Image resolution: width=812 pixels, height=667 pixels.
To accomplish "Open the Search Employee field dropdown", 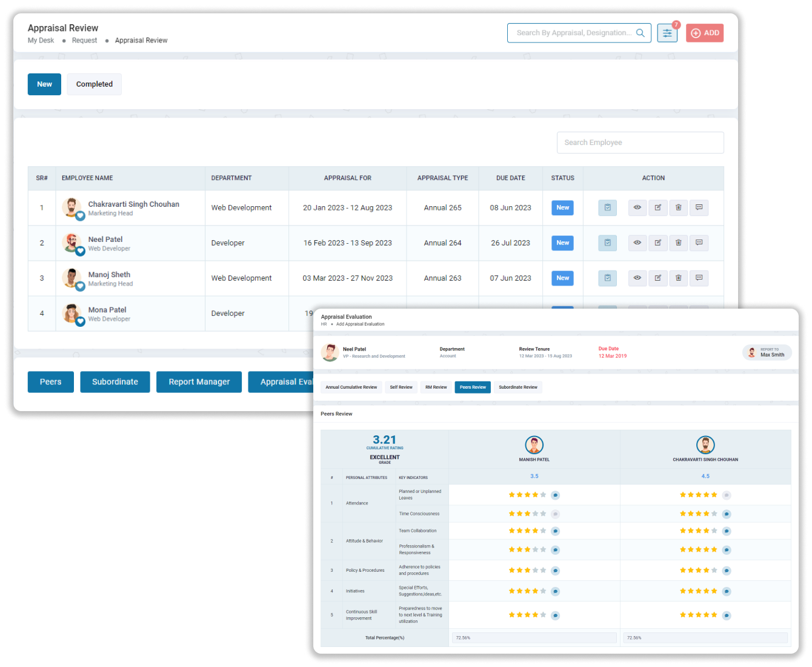I will click(x=640, y=142).
